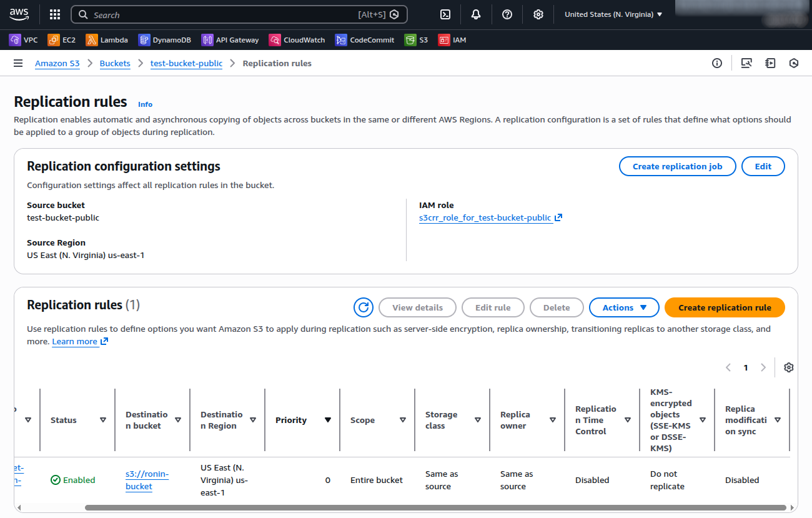Open IAM from the favorites bar
The height and width of the screenshot is (518, 812).
(452, 40)
